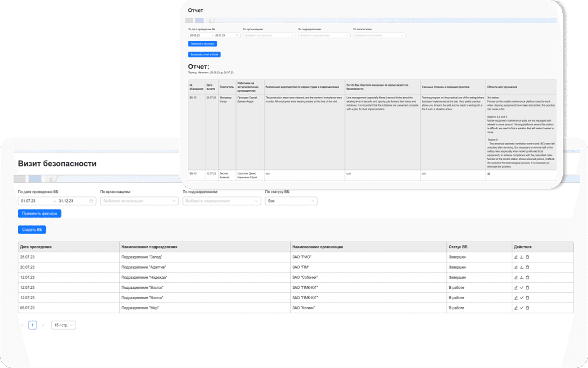The height and width of the screenshot is (368, 588).
Task: Open departments dropdown in Отчет window
Action: click(x=324, y=36)
